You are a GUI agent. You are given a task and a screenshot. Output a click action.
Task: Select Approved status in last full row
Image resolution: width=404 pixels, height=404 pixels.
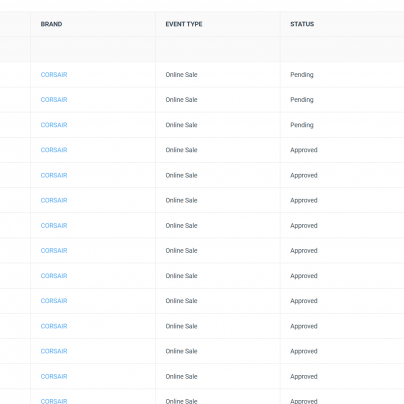point(304,376)
